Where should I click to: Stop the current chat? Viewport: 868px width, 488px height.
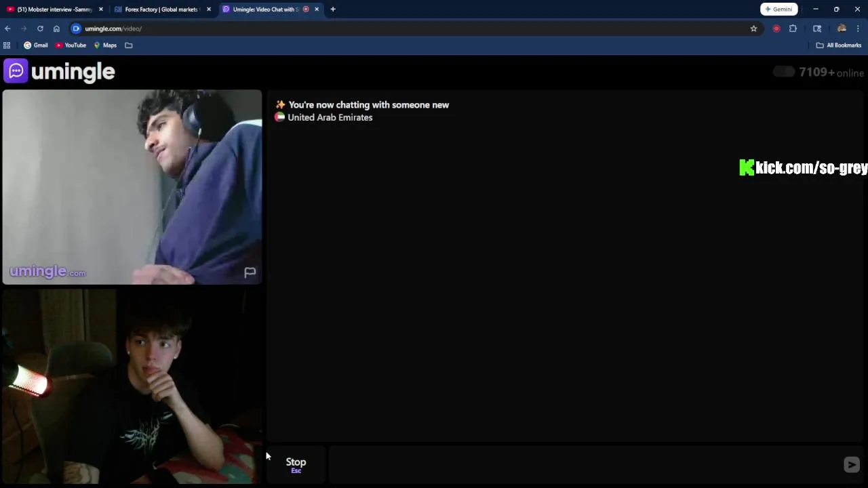(x=296, y=464)
